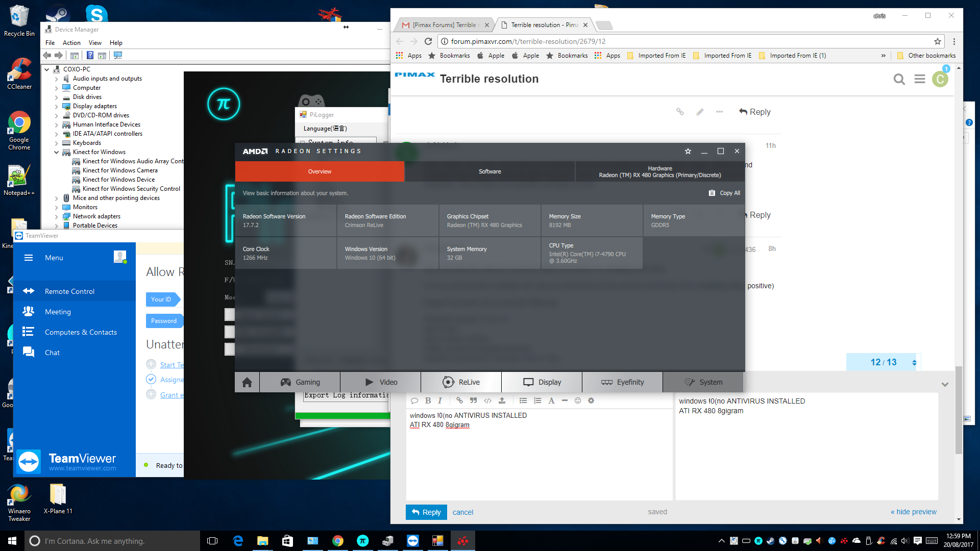Open emoji picker in forum editor
This screenshot has width=980, height=551.
point(578,400)
